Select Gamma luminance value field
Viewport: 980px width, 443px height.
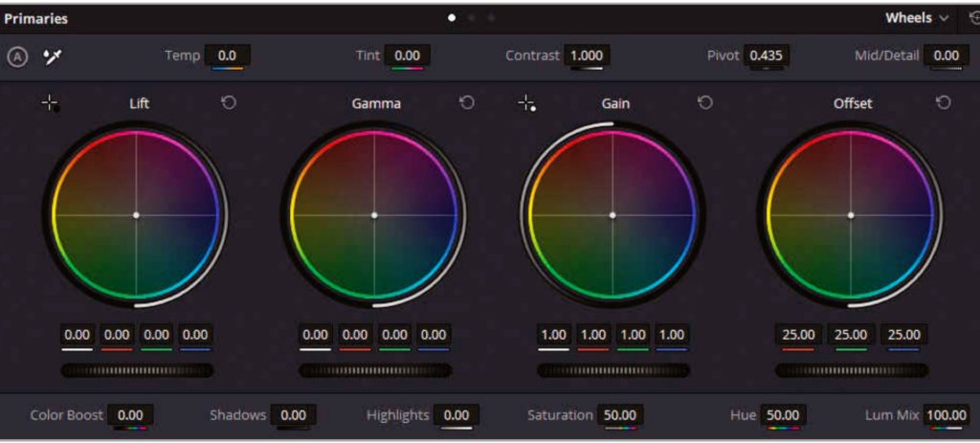pos(315,335)
